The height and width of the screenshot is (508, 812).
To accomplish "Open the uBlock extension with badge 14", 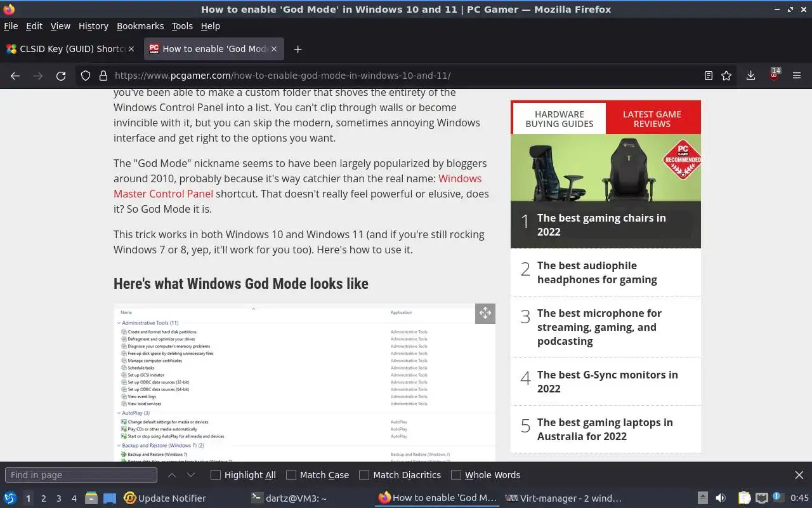I will [x=774, y=75].
